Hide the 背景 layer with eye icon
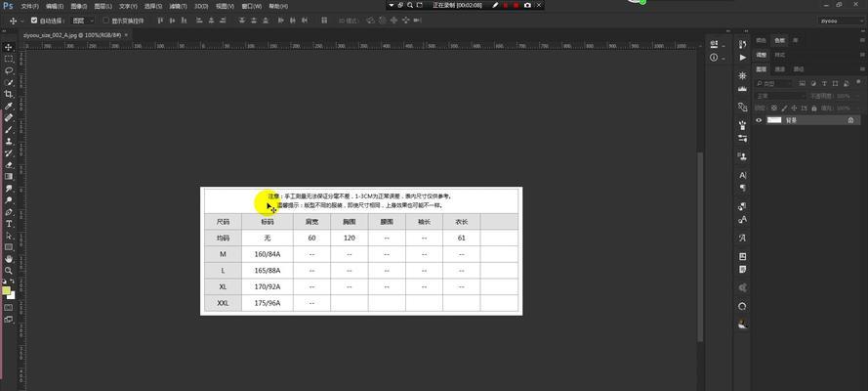 coord(759,120)
